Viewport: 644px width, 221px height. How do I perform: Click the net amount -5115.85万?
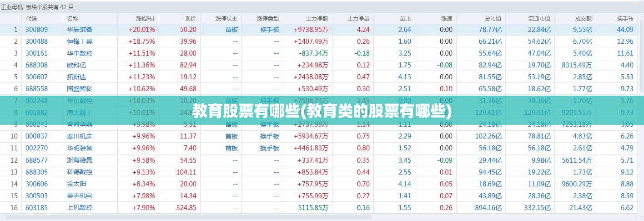(312, 207)
